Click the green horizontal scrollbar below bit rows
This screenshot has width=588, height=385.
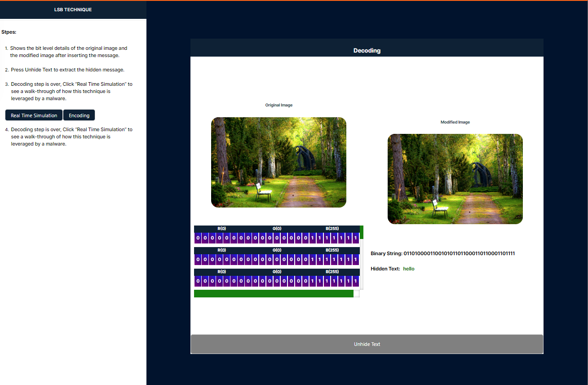(274, 294)
